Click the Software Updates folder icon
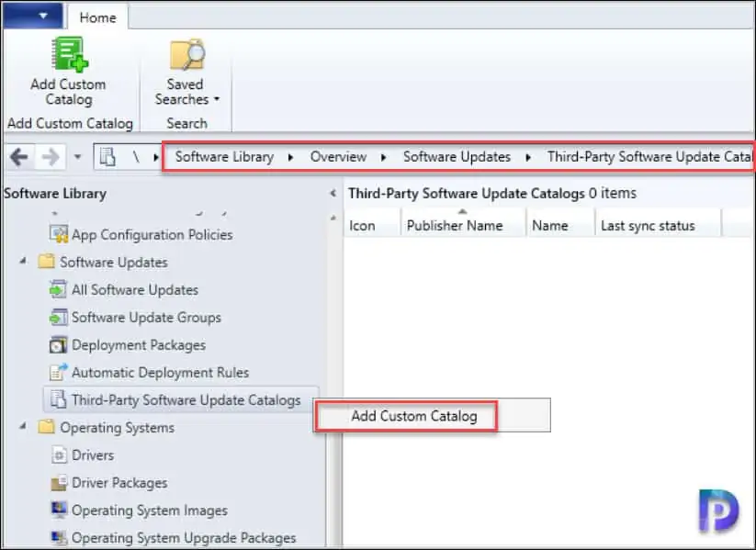Screen dimensions: 756x550 (46, 262)
